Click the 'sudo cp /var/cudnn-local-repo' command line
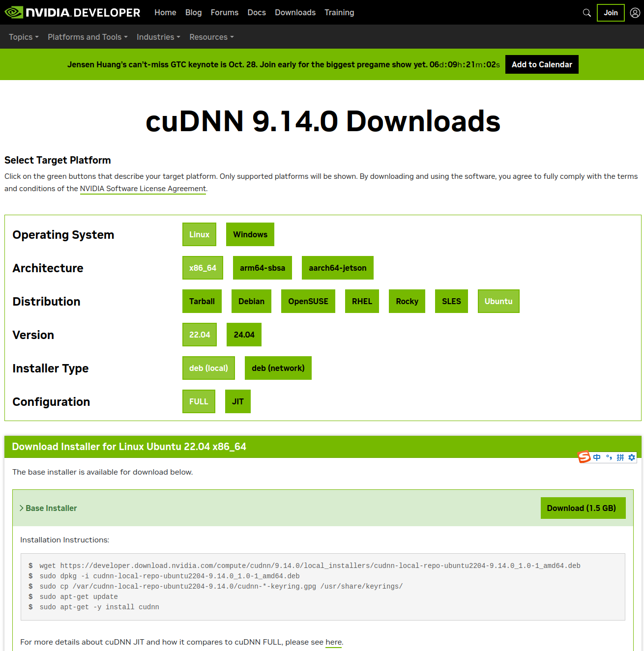The height and width of the screenshot is (651, 644). [221, 586]
